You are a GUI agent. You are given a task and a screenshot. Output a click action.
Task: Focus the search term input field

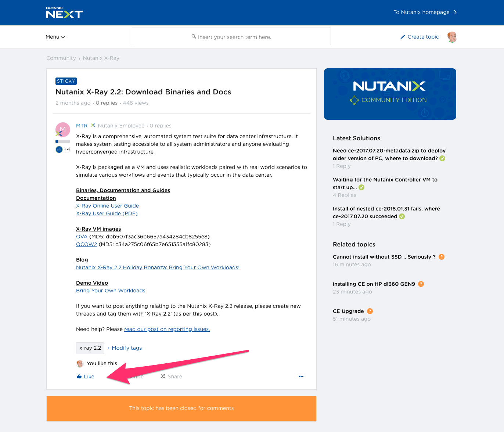click(x=231, y=36)
